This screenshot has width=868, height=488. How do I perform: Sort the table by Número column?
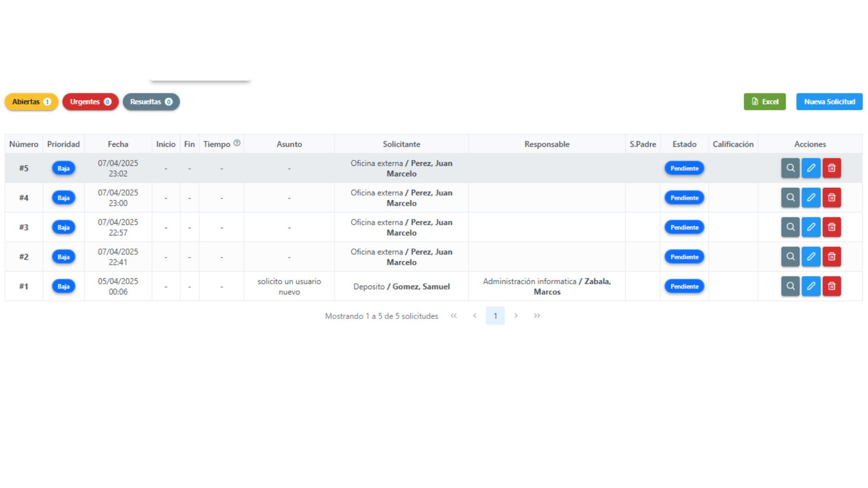click(24, 144)
